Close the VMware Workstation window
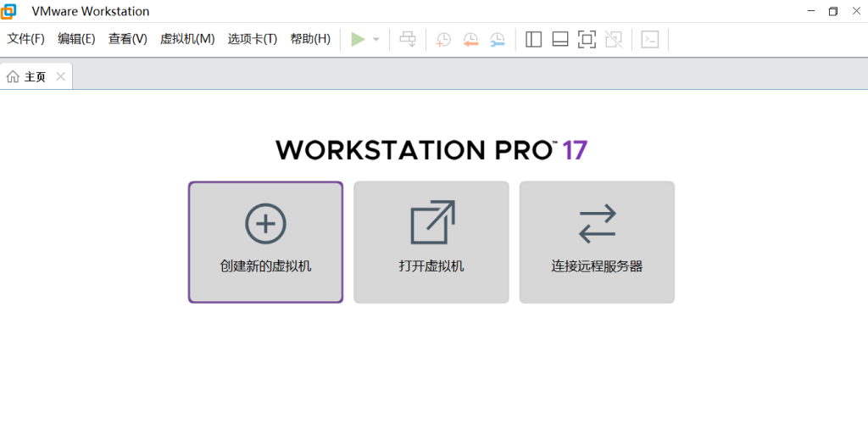Image resolution: width=868 pixels, height=424 pixels. click(x=856, y=11)
